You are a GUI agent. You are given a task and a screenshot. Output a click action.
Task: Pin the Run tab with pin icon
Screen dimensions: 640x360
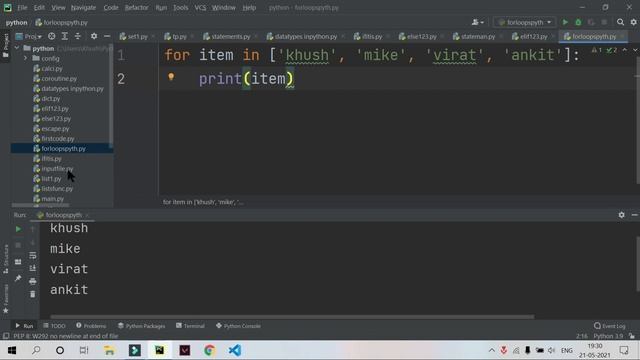(x=18, y=278)
